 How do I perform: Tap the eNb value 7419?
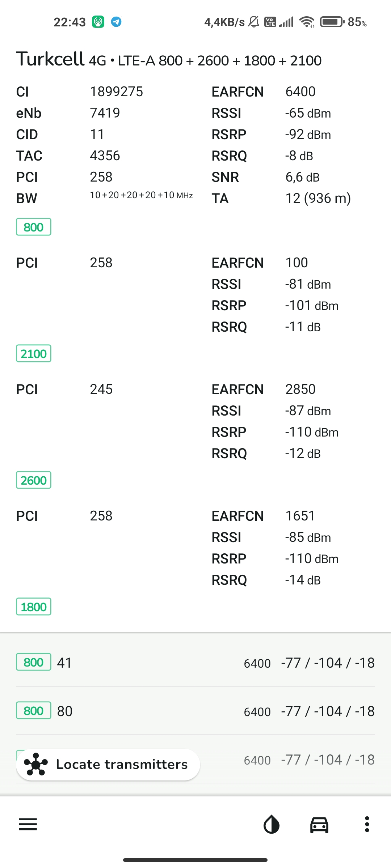[x=105, y=113]
